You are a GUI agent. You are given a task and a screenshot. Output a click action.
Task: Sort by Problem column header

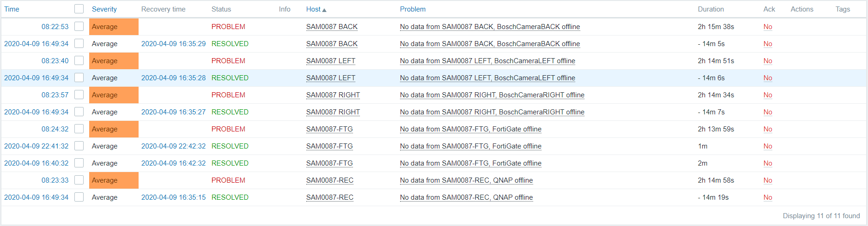tap(413, 9)
